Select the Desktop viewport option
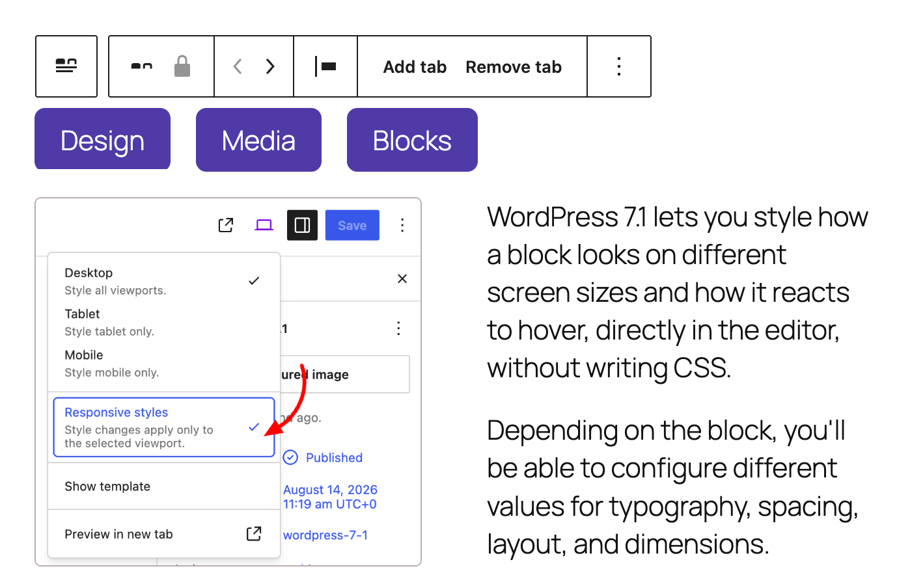This screenshot has width=897, height=588. click(x=164, y=281)
